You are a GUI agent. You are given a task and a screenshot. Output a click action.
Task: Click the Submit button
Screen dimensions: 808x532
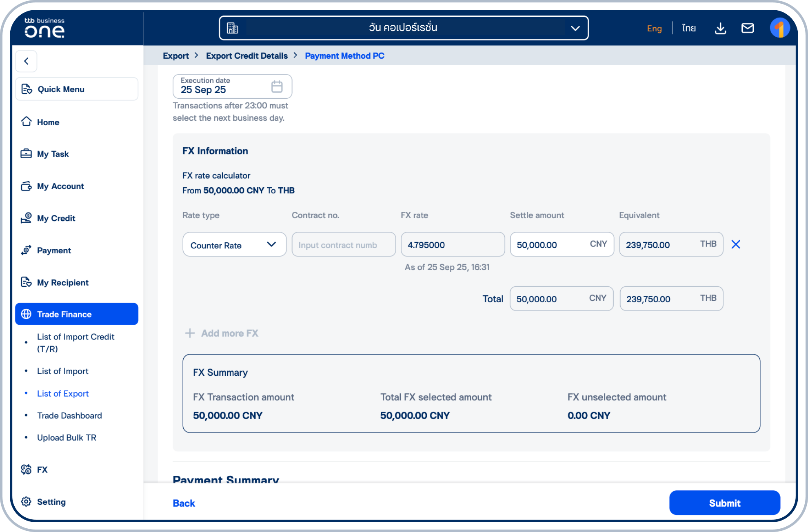pyautogui.click(x=724, y=503)
